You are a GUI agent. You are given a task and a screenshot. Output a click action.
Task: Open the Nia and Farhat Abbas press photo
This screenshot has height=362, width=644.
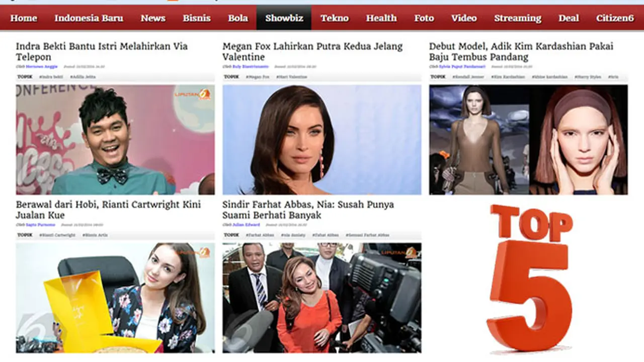(322, 298)
